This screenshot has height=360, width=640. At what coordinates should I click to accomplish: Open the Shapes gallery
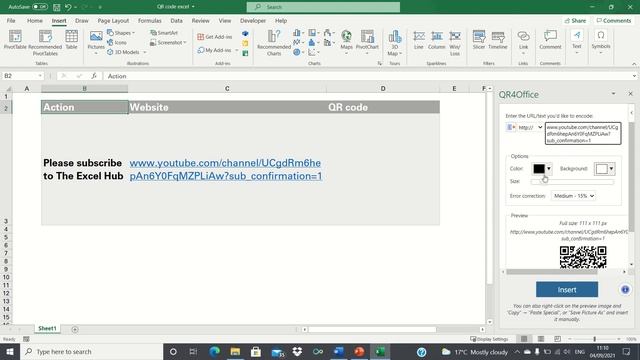click(121, 33)
